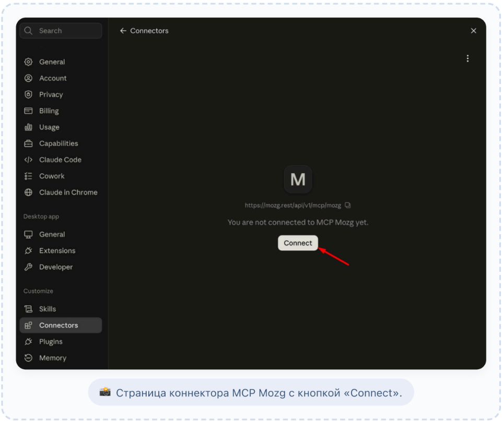The height and width of the screenshot is (421, 504).
Task: Select the Cowork item
Action: [x=61, y=176]
